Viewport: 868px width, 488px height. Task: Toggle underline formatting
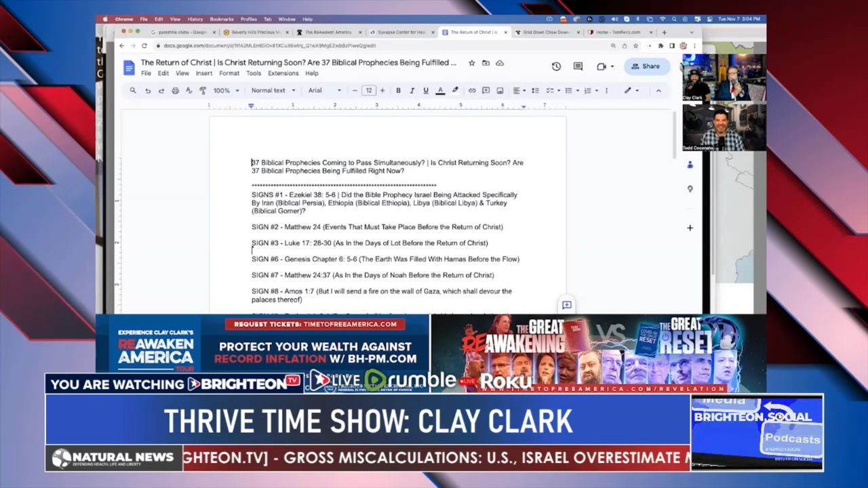[x=426, y=91]
